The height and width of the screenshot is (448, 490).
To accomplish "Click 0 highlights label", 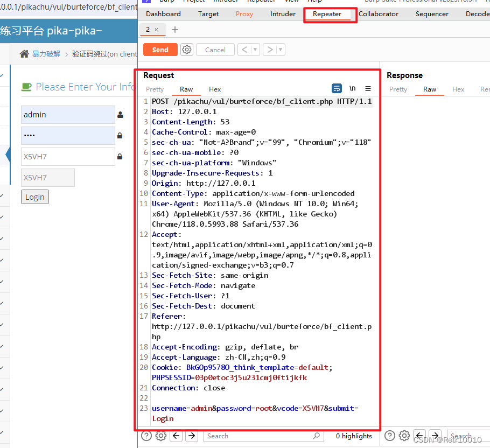I will pos(354,436).
